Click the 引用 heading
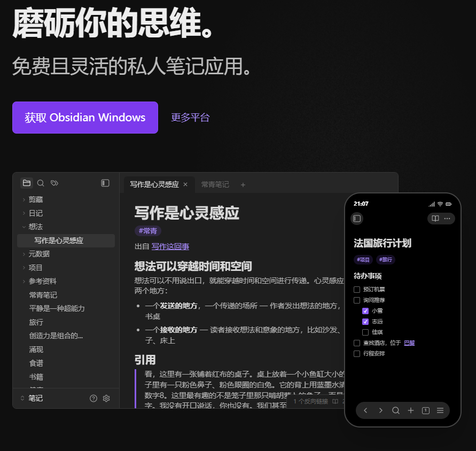476x451 pixels. [x=145, y=360]
